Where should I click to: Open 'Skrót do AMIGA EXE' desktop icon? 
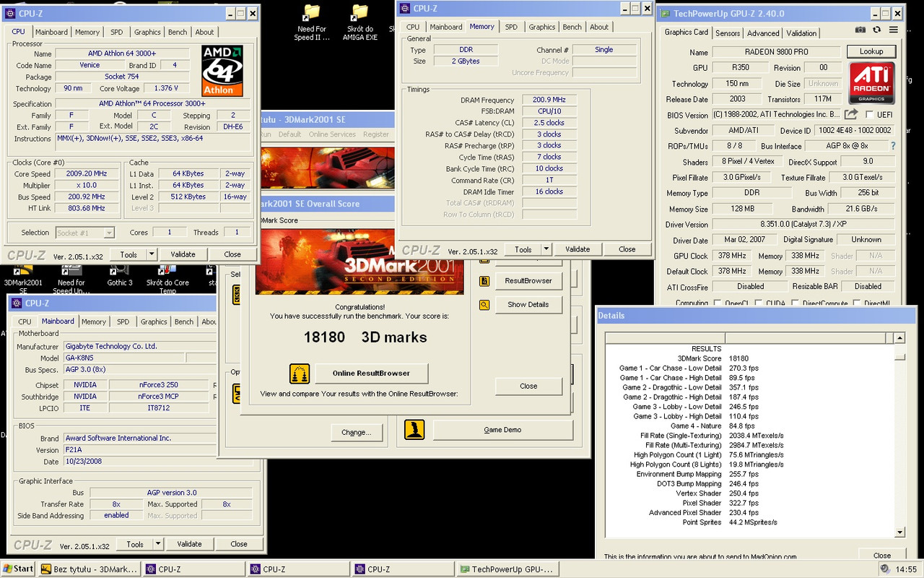[359, 22]
